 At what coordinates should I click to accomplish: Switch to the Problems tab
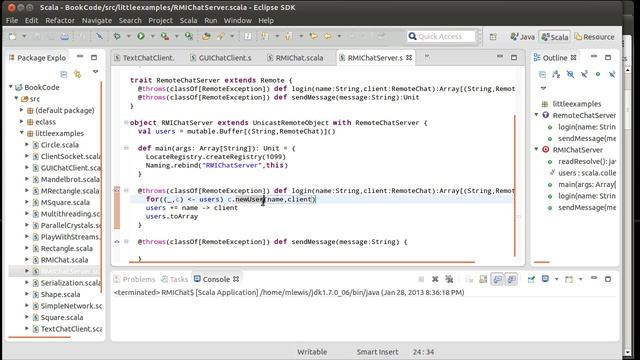click(x=135, y=279)
